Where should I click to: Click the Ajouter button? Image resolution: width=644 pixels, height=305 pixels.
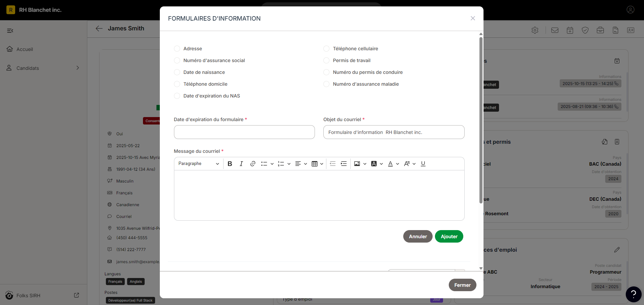[x=449, y=237]
